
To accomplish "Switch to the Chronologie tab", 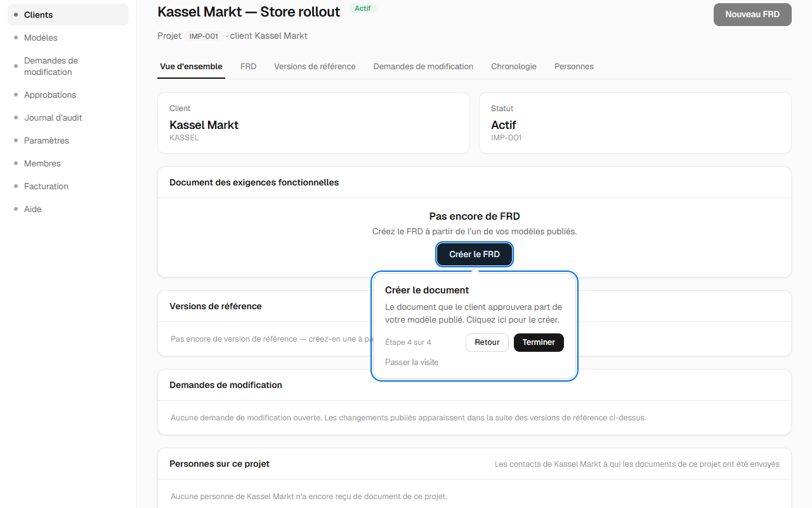I will pyautogui.click(x=514, y=66).
